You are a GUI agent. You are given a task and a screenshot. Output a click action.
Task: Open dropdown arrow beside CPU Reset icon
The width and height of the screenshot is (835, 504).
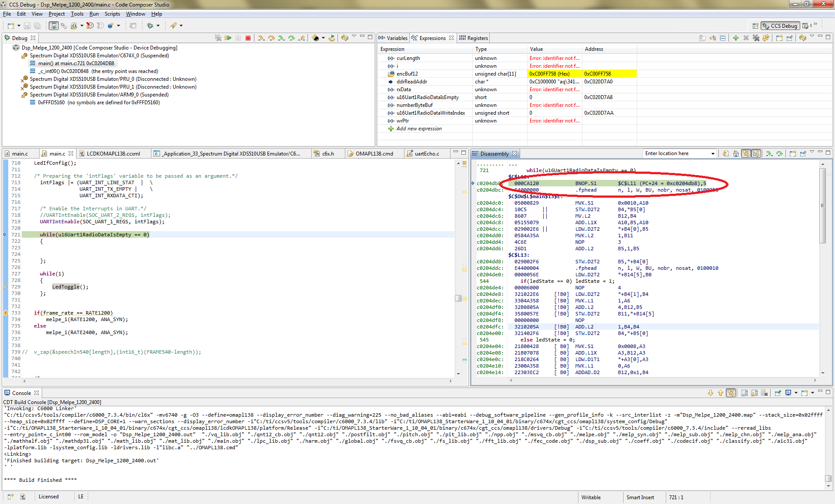point(323,38)
